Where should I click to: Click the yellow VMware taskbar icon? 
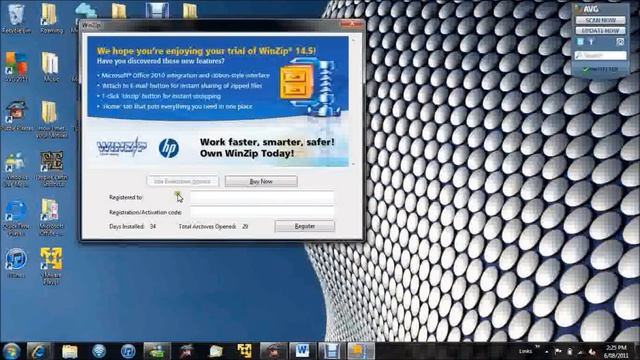click(x=244, y=351)
